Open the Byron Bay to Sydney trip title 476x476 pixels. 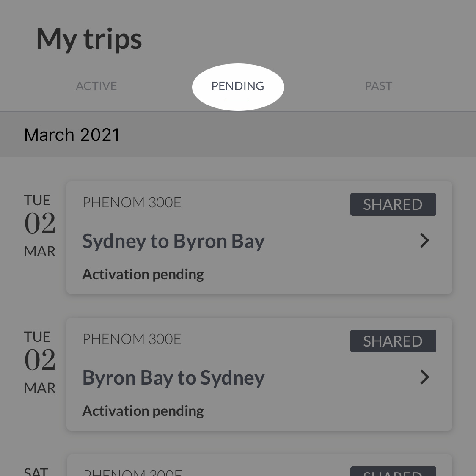tap(173, 378)
